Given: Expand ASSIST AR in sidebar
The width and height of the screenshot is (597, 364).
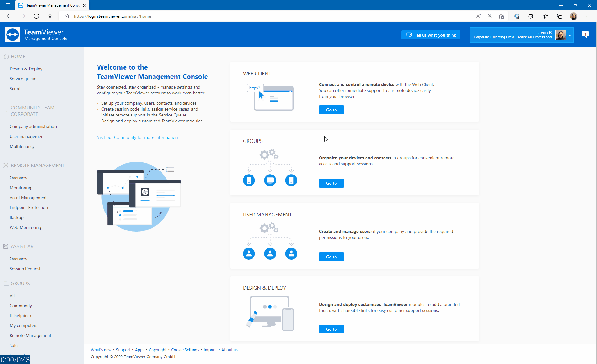Looking at the screenshot, I should pos(22,246).
